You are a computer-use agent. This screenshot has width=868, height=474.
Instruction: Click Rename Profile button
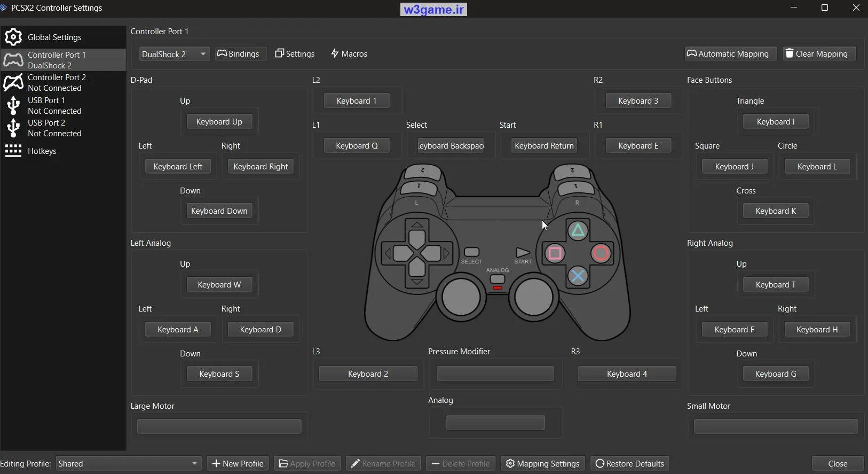[x=383, y=463]
